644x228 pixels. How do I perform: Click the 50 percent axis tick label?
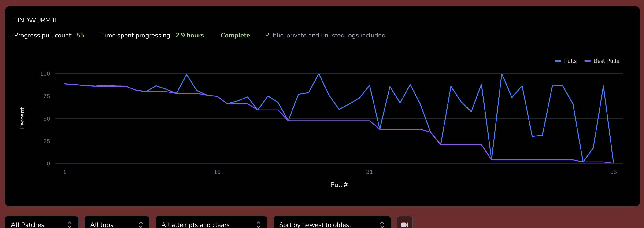[47, 118]
